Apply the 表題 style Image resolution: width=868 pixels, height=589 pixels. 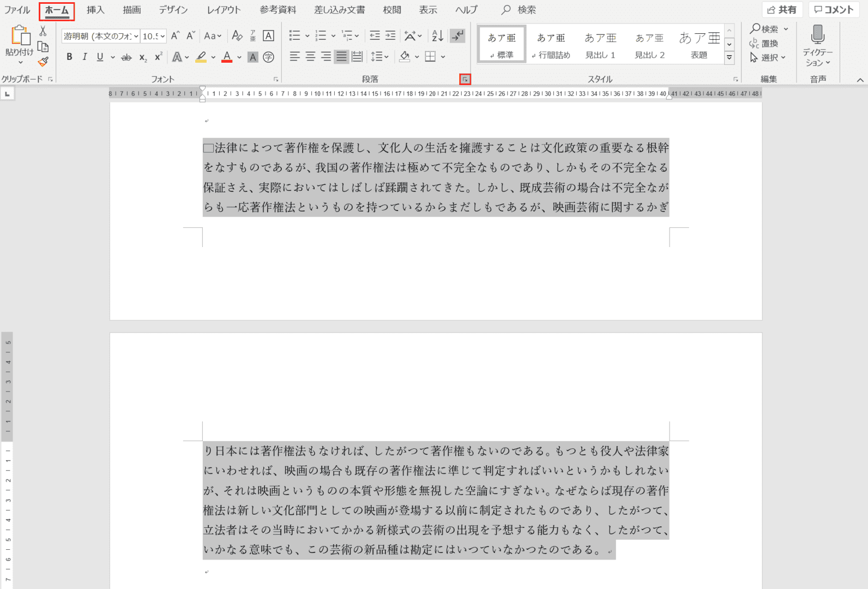(699, 45)
